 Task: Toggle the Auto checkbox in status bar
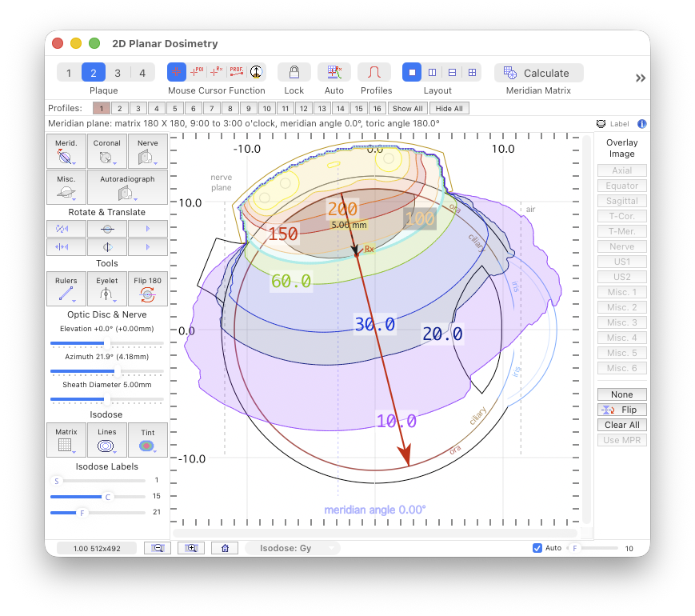point(537,548)
